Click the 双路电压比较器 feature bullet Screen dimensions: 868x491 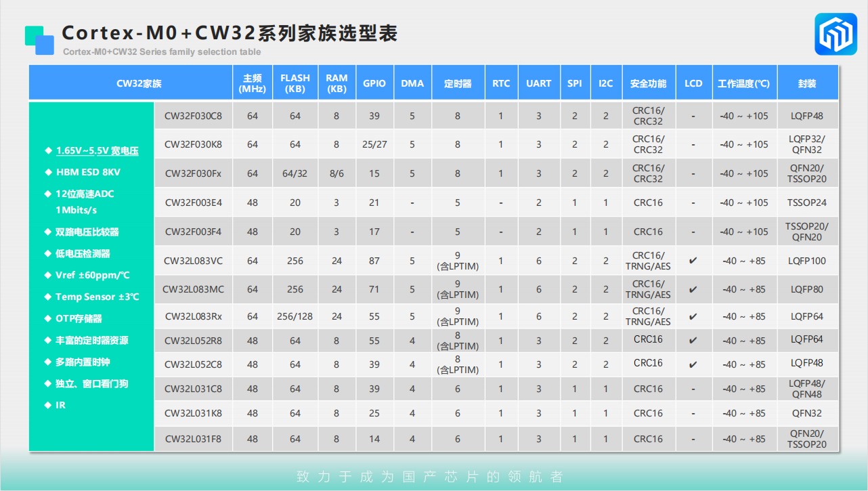pos(82,232)
